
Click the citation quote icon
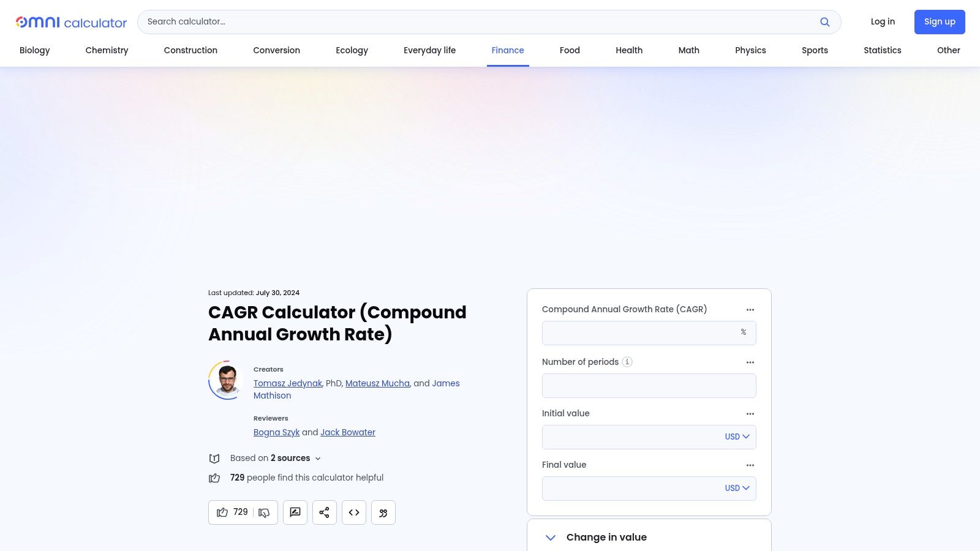383,512
